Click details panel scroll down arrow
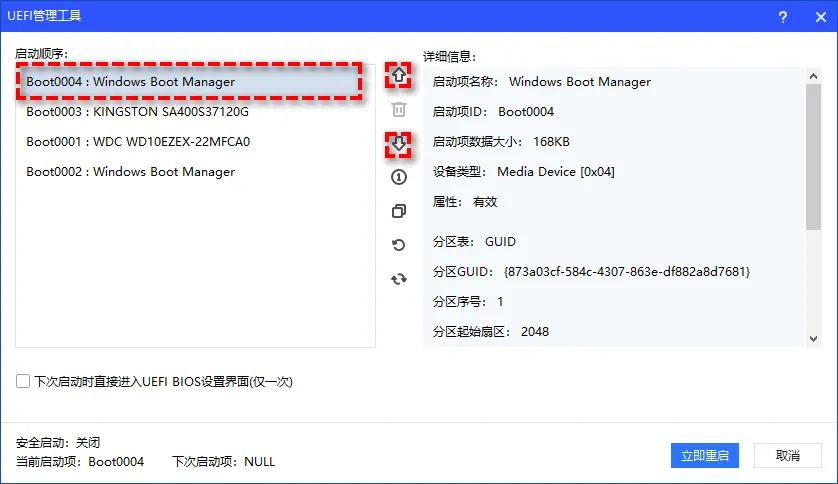Viewport: 838px width, 484px height. pos(813,339)
